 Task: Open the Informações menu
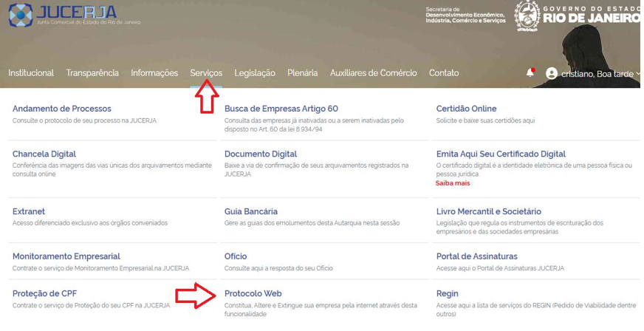point(154,73)
